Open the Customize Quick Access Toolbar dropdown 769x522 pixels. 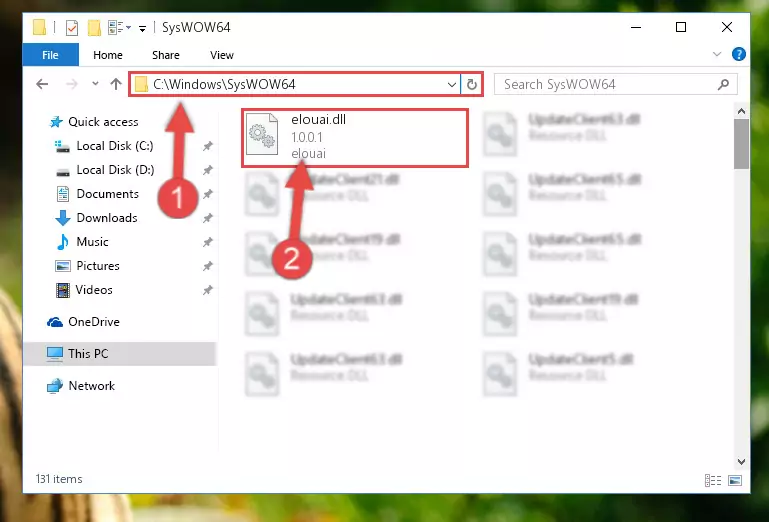coord(142,28)
